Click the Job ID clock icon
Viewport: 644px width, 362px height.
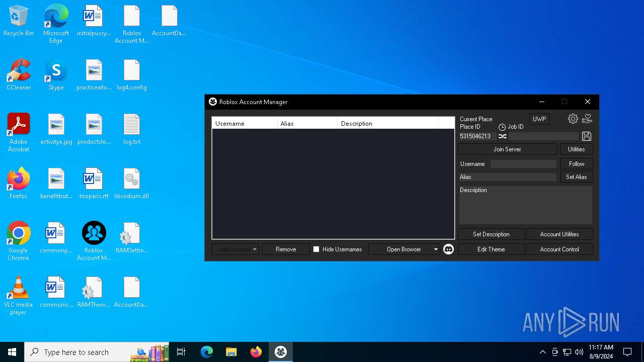(x=502, y=127)
